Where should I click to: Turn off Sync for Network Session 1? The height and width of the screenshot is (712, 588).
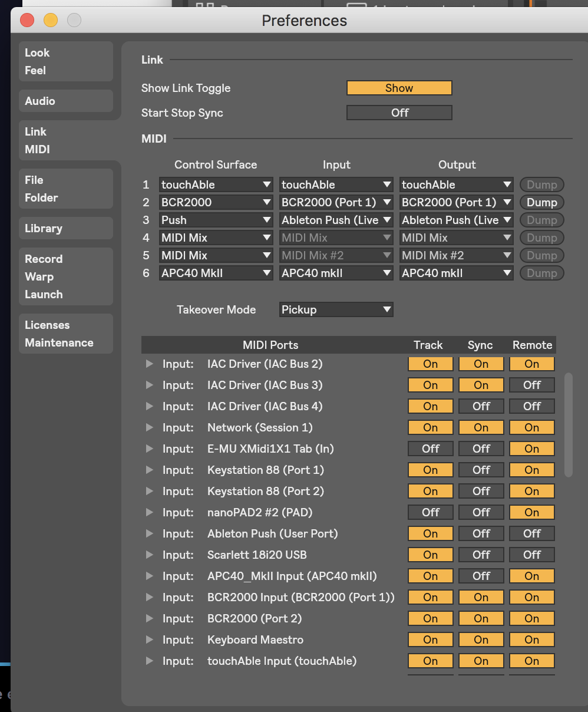[481, 427]
